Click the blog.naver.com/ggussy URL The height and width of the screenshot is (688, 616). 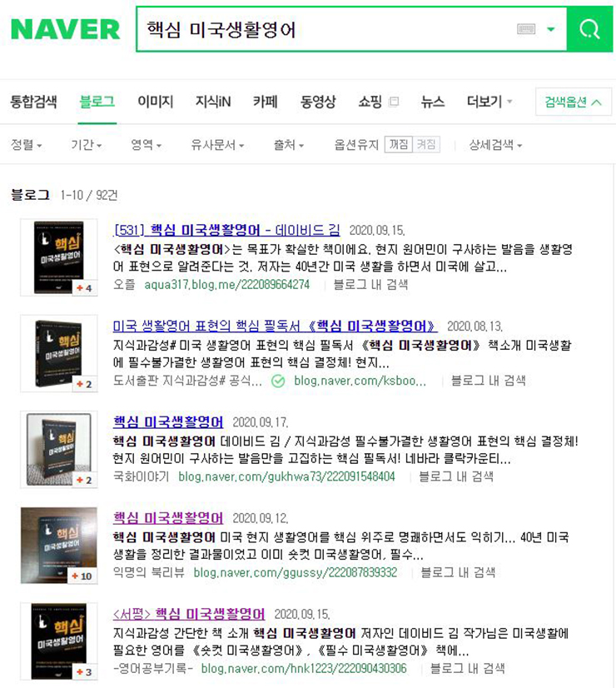(295, 572)
